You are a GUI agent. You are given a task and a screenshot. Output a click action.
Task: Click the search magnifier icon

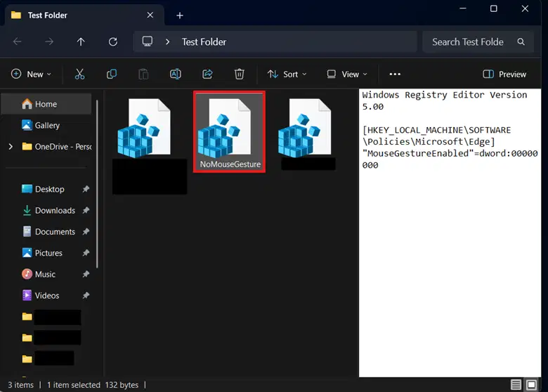[x=521, y=42]
